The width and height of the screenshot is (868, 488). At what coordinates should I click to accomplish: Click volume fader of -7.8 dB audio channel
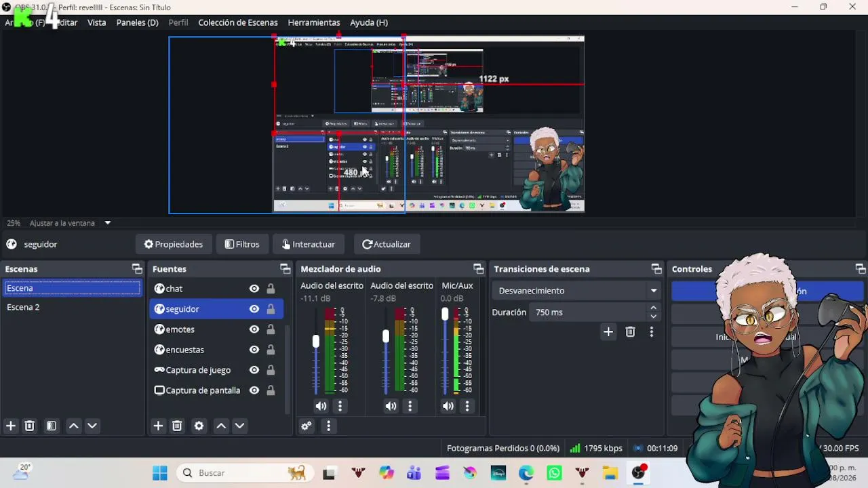point(386,336)
